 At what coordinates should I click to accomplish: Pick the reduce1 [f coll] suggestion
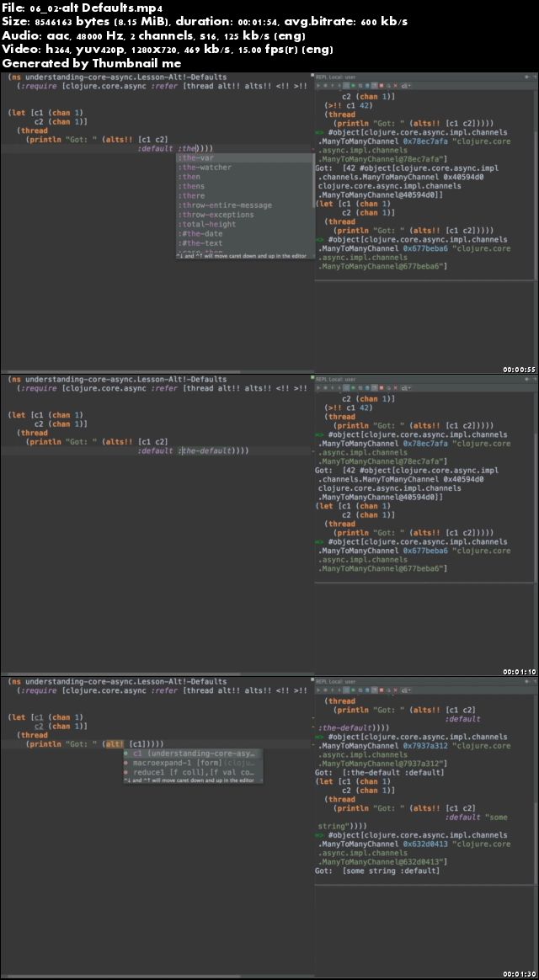193,773
